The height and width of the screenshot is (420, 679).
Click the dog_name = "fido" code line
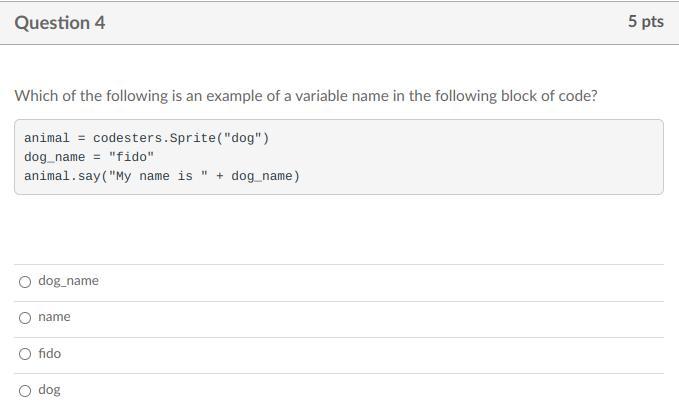[89, 157]
